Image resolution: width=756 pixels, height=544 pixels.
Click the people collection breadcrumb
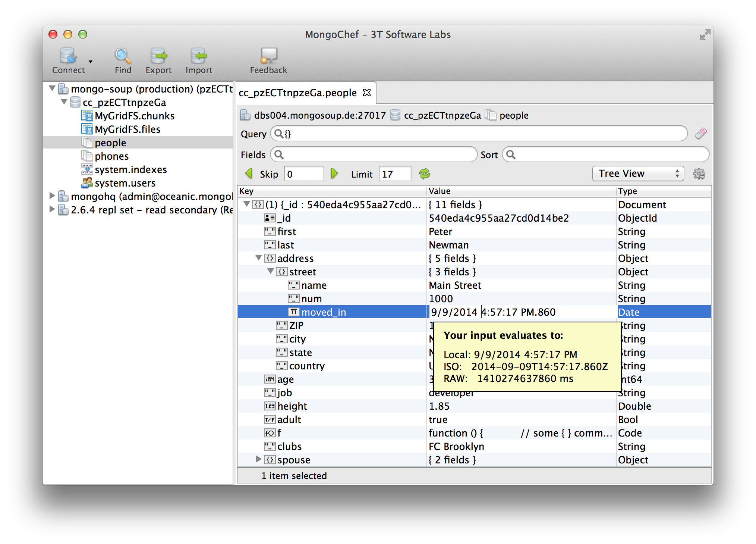(x=507, y=115)
